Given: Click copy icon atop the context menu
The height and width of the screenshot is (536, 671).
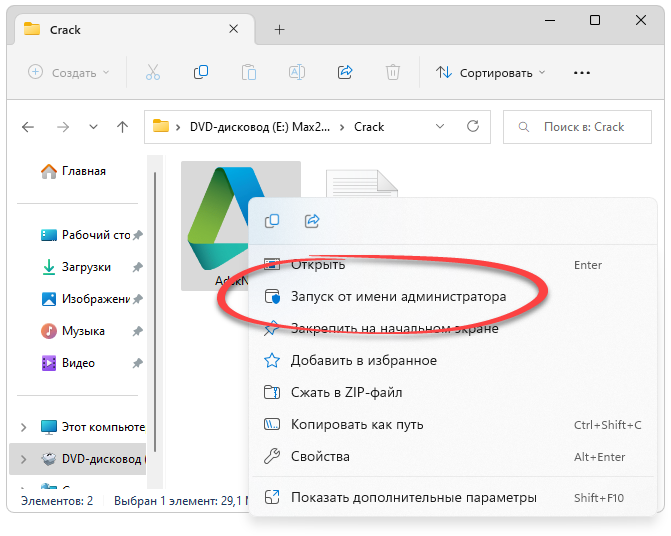Looking at the screenshot, I should [272, 221].
